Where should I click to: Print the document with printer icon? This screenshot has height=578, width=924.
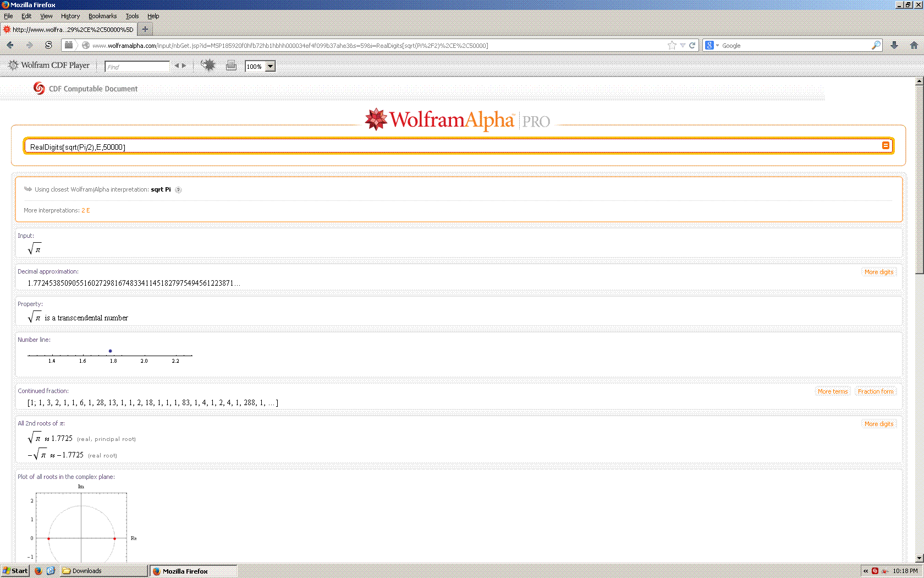[x=231, y=65]
